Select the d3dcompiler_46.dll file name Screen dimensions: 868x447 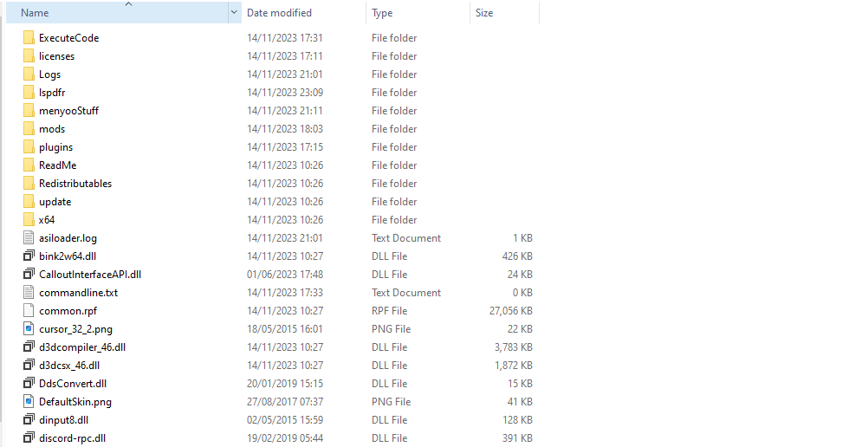tap(82, 347)
